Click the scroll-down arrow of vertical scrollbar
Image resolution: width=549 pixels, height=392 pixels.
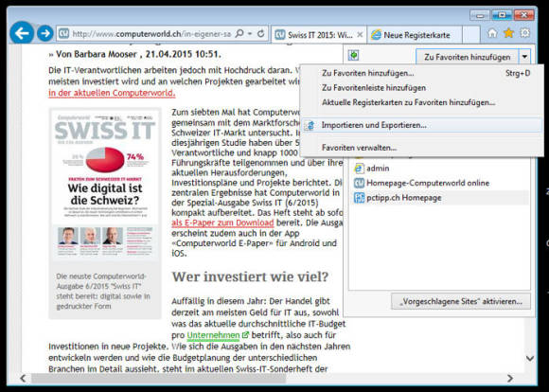tap(530, 358)
